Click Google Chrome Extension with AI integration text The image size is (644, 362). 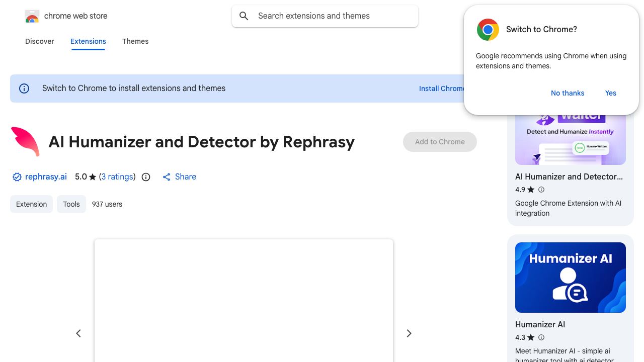coord(568,208)
